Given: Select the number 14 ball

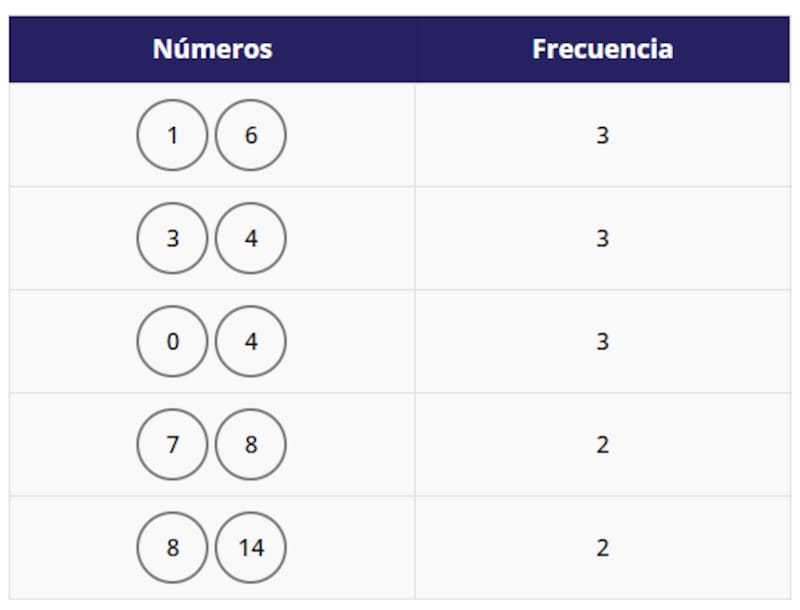Looking at the screenshot, I should (251, 547).
